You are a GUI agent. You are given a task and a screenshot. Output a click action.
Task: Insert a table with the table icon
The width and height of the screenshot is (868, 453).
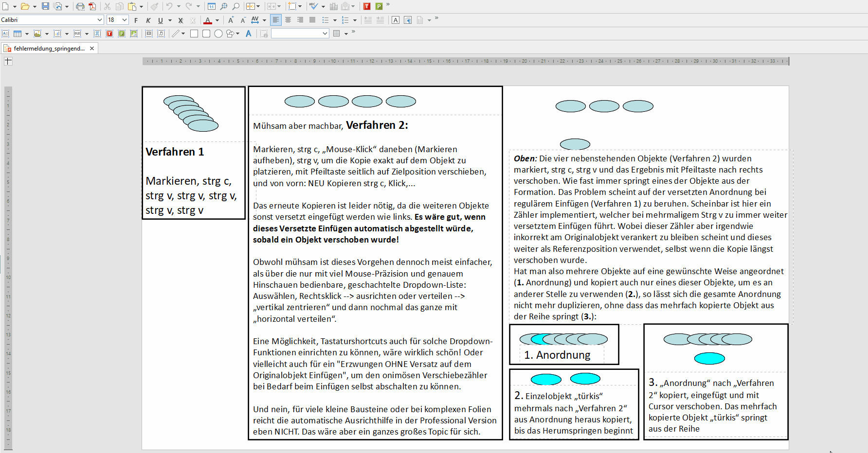tap(18, 34)
